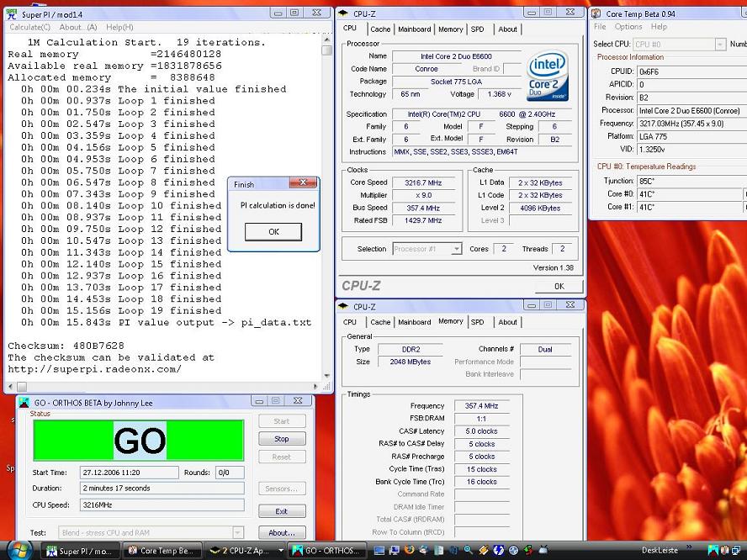Click the TV-shaped quick launch icon
747x560 pixels.
click(x=543, y=550)
